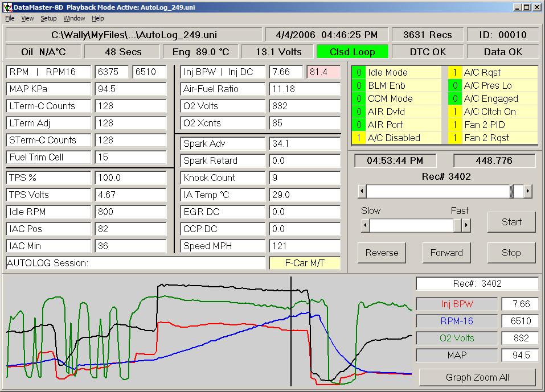Click left arrow of record position scrollbar

click(x=362, y=191)
